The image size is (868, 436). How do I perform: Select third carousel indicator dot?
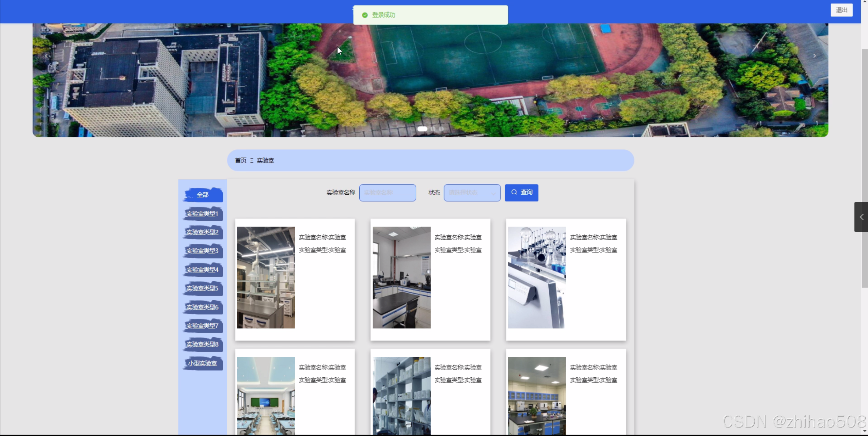point(441,129)
